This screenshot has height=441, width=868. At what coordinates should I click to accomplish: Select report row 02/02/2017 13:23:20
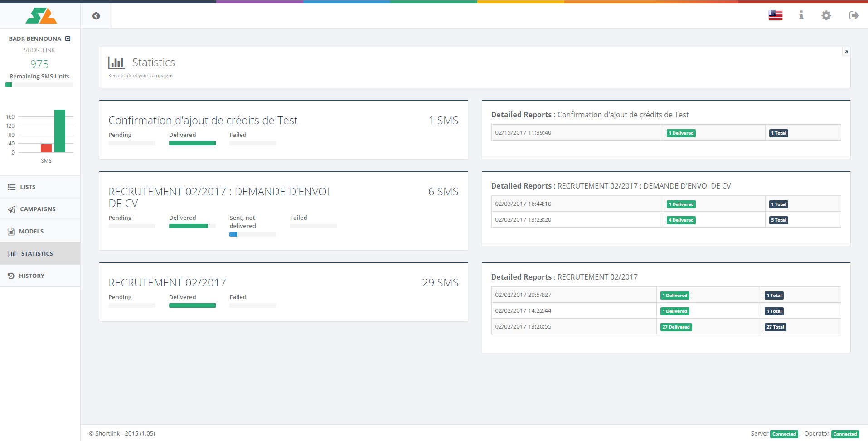pyautogui.click(x=666, y=219)
